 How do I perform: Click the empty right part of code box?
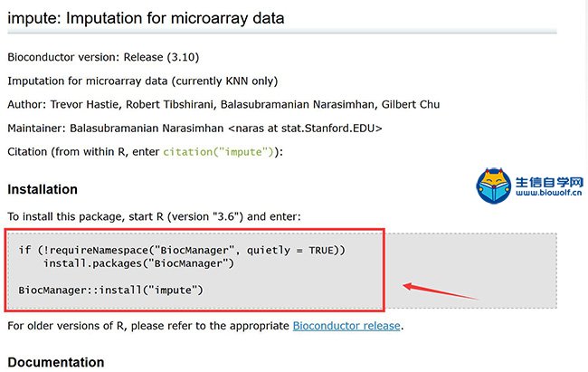(x=470, y=271)
